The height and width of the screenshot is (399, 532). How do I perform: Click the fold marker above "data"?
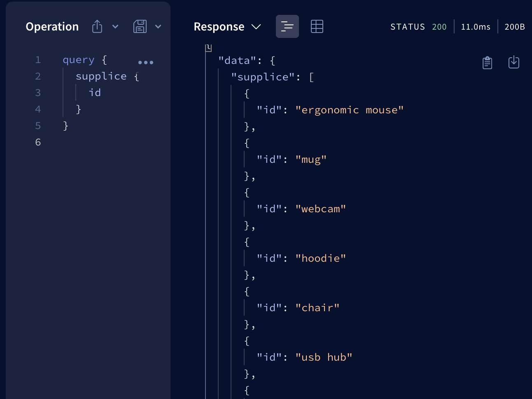click(208, 48)
